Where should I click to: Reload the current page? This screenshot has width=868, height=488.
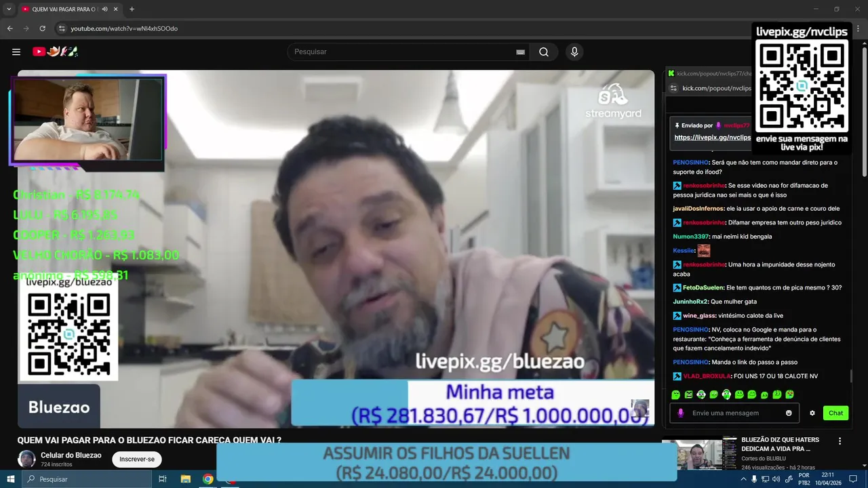pos(43,28)
